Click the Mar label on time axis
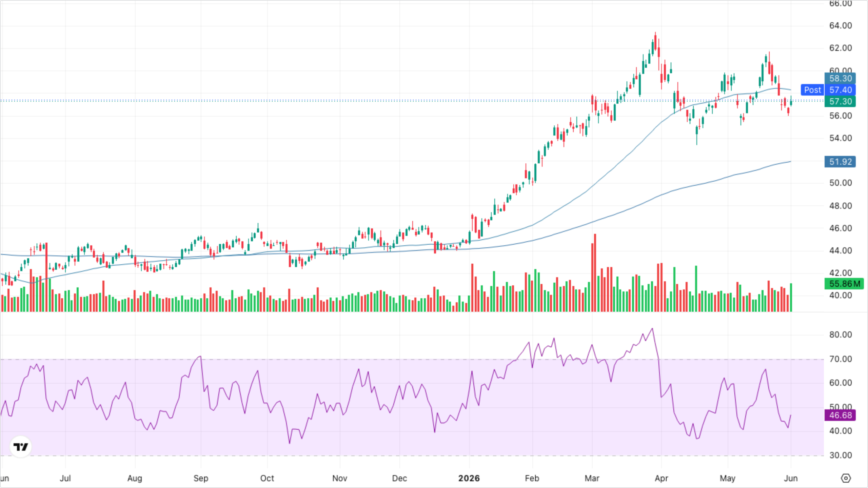The image size is (868, 488). [592, 478]
